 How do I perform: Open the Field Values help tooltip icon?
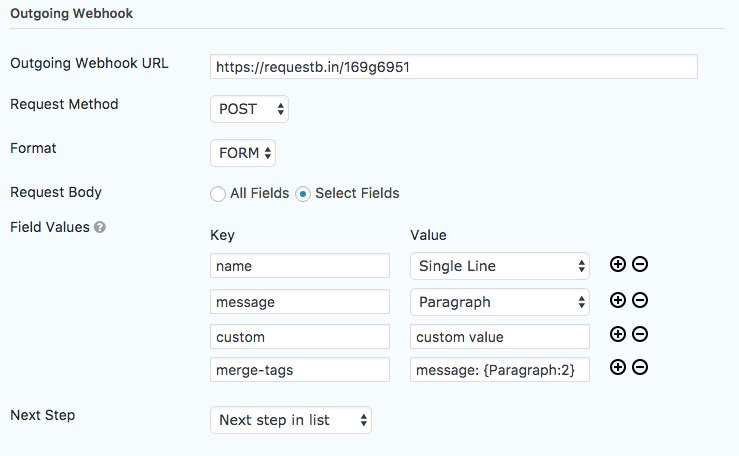click(x=99, y=227)
